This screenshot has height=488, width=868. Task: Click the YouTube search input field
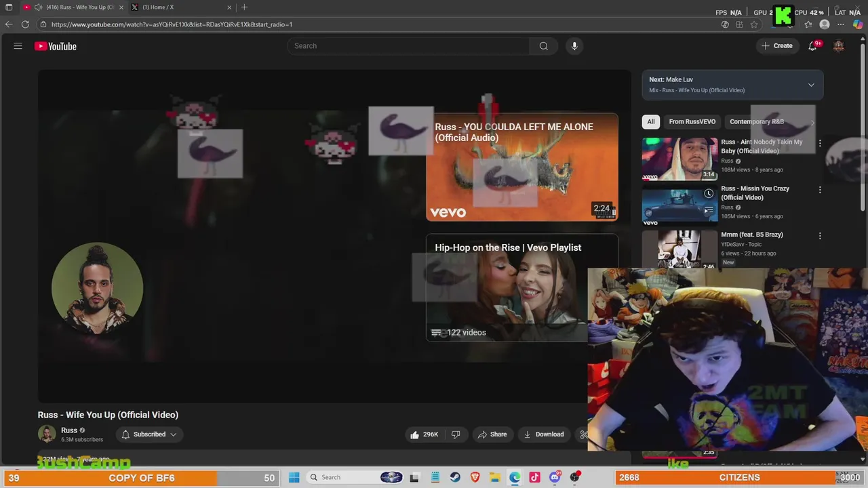coord(408,46)
